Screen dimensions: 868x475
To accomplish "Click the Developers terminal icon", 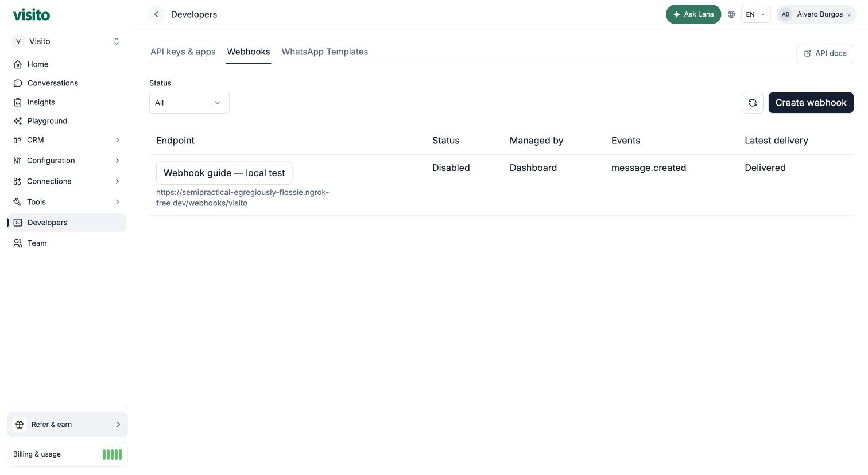I will point(18,223).
